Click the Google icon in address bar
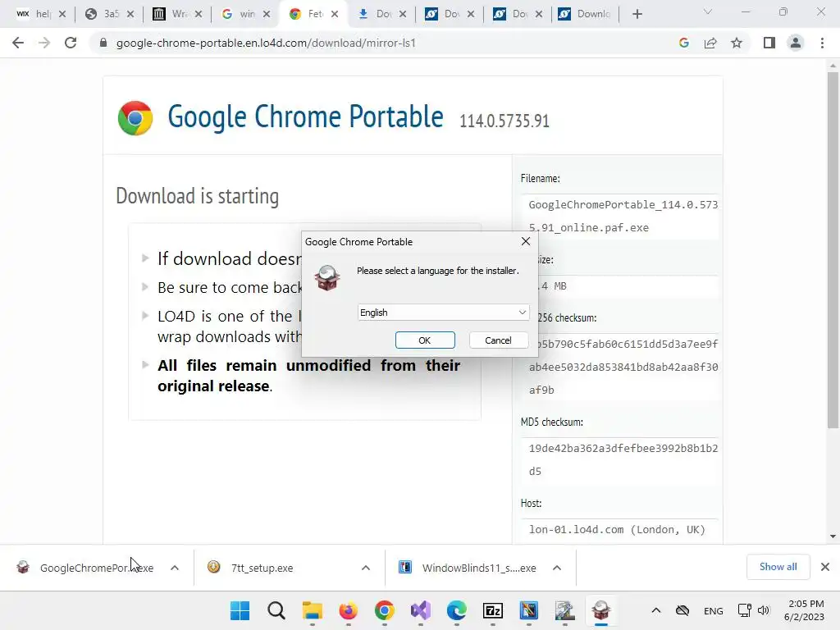This screenshot has width=840, height=630. (x=683, y=43)
